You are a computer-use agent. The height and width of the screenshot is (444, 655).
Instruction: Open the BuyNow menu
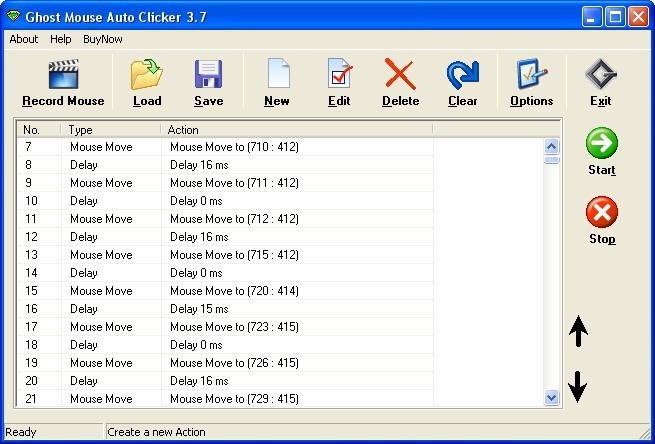point(103,39)
